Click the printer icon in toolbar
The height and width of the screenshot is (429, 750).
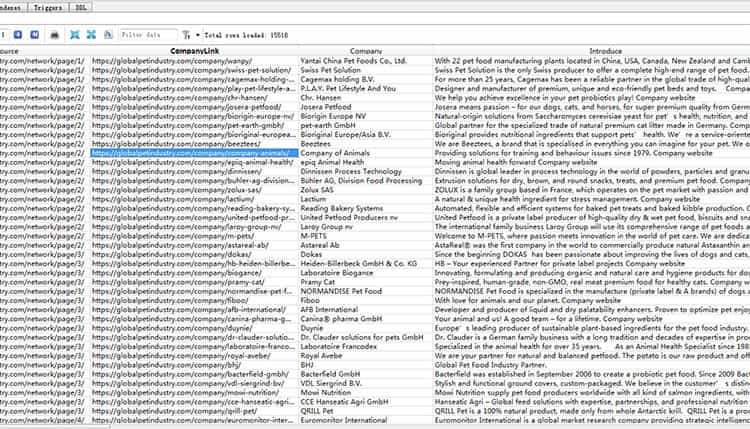(x=55, y=35)
